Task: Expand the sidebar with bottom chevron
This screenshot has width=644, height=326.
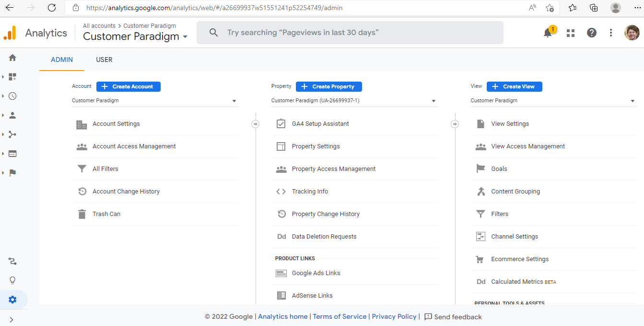Action: (12, 320)
